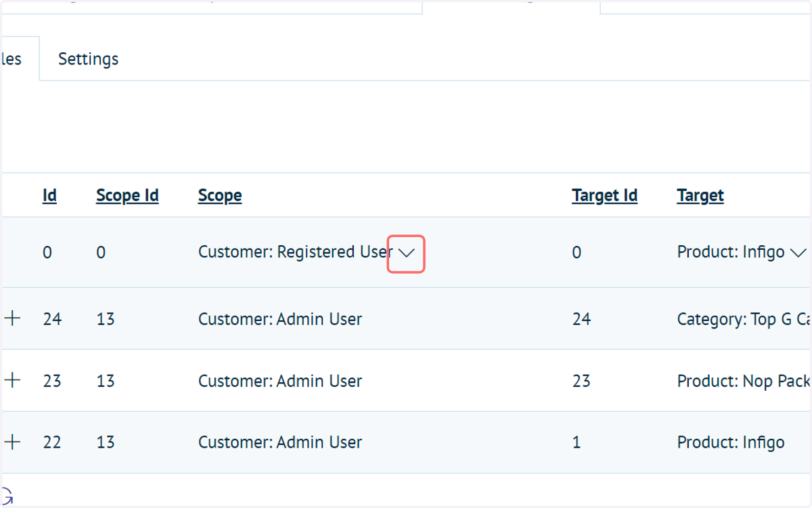The image size is (812, 508).
Task: Click 'Product: Infigo' target in row 22
Action: (731, 442)
